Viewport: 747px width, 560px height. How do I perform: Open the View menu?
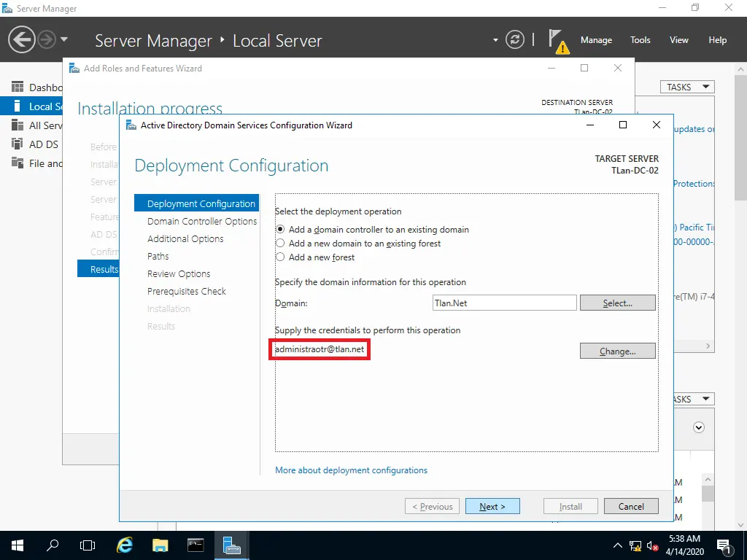[679, 40]
